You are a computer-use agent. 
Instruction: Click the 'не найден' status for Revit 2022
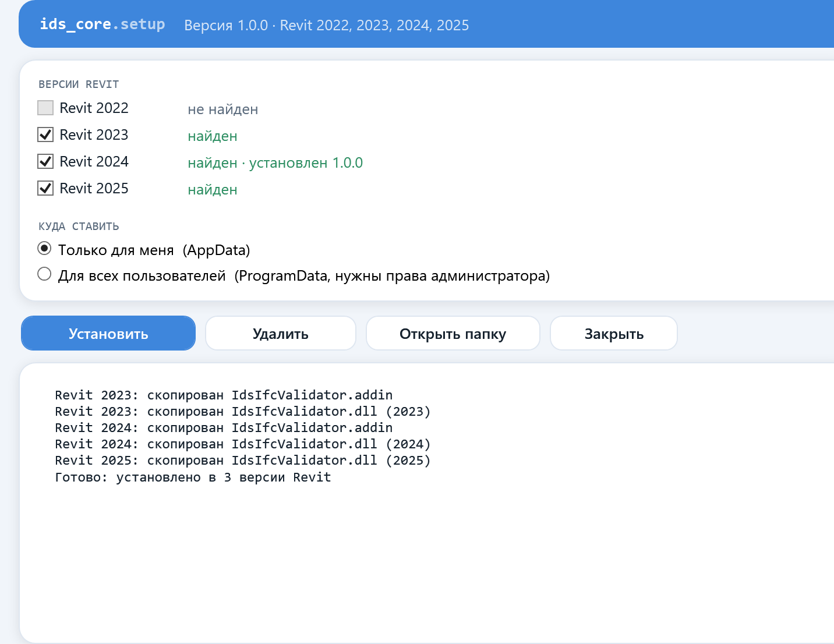(223, 109)
